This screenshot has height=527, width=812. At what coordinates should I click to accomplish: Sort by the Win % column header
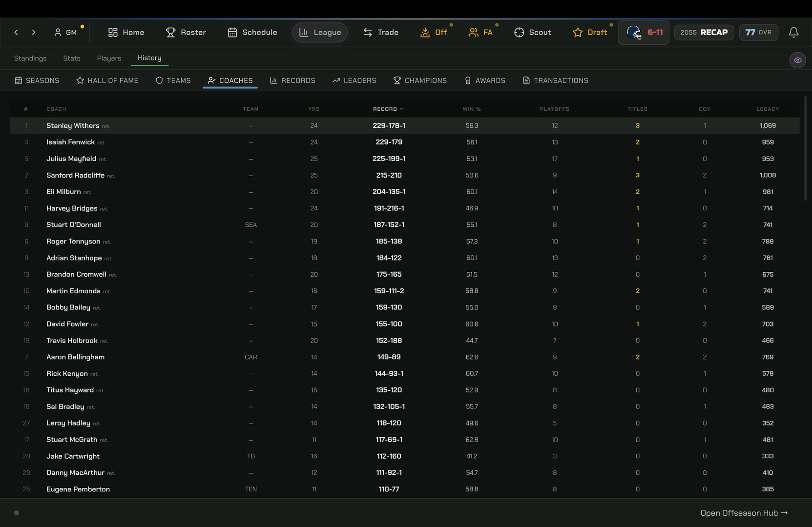[472, 109]
